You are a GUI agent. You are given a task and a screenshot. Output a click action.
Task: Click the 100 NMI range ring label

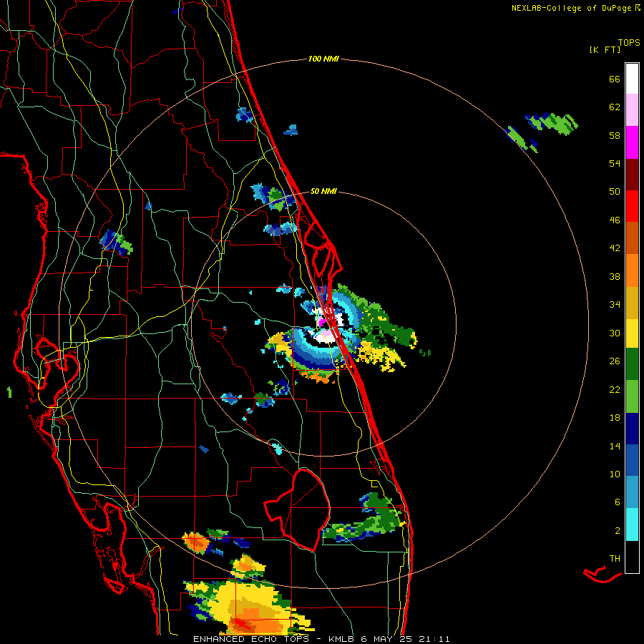(323, 59)
